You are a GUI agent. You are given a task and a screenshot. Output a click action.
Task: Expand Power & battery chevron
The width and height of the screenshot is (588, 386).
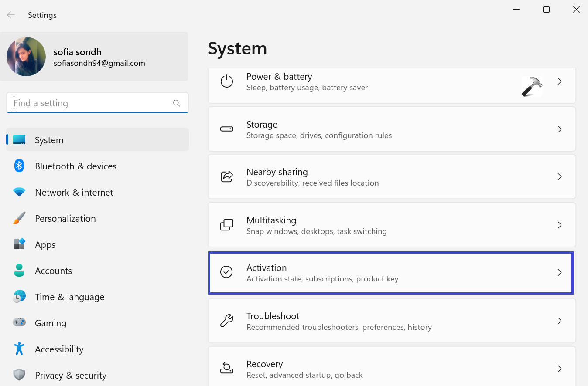pyautogui.click(x=560, y=81)
